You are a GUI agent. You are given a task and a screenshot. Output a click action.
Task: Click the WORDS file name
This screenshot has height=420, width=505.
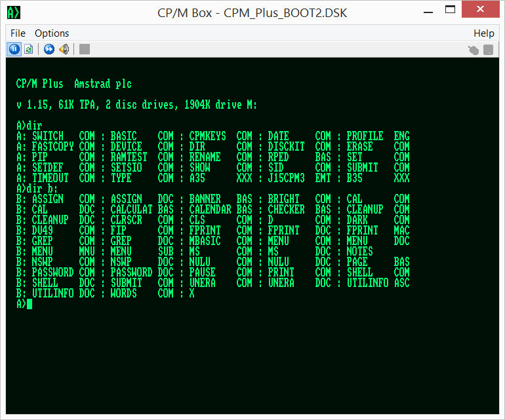click(x=124, y=293)
